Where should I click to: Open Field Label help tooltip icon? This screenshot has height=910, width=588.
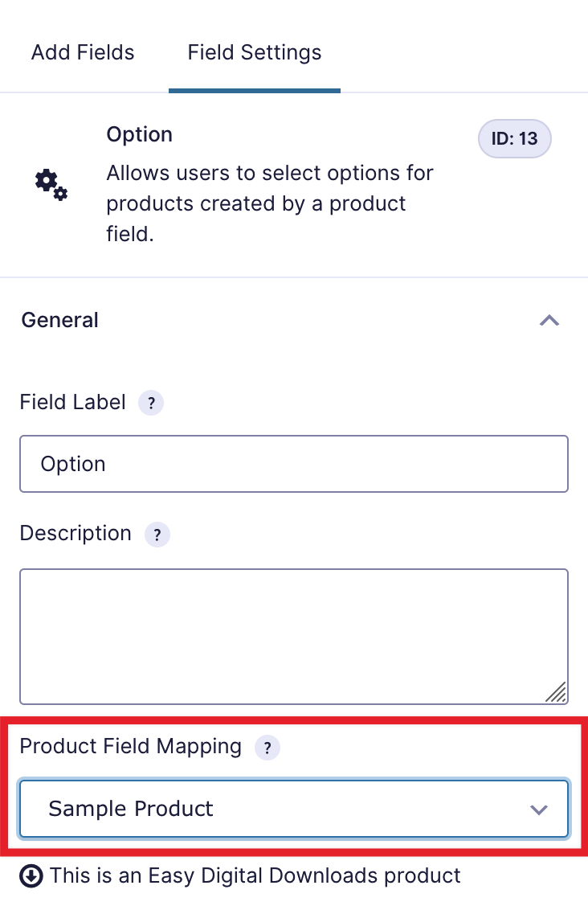pyautogui.click(x=151, y=403)
